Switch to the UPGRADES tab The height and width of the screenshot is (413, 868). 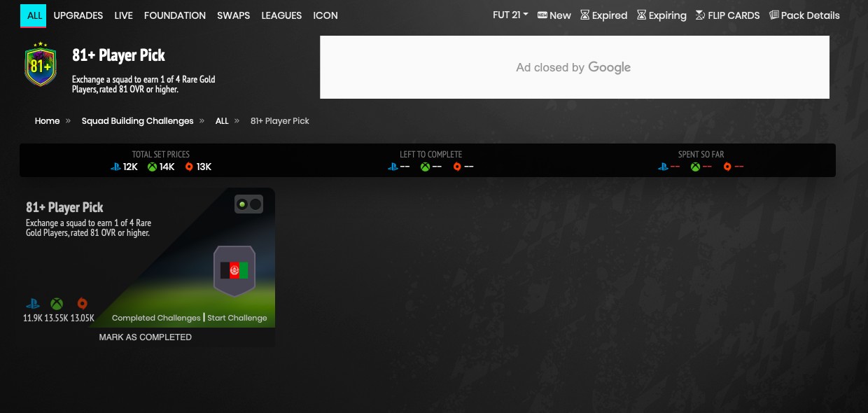coord(78,15)
